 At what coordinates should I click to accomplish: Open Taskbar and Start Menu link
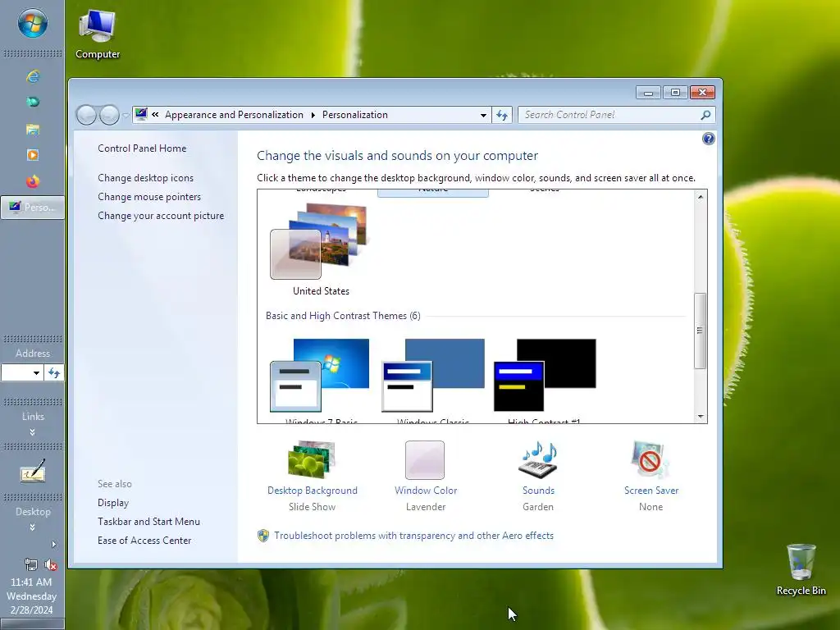click(x=148, y=521)
